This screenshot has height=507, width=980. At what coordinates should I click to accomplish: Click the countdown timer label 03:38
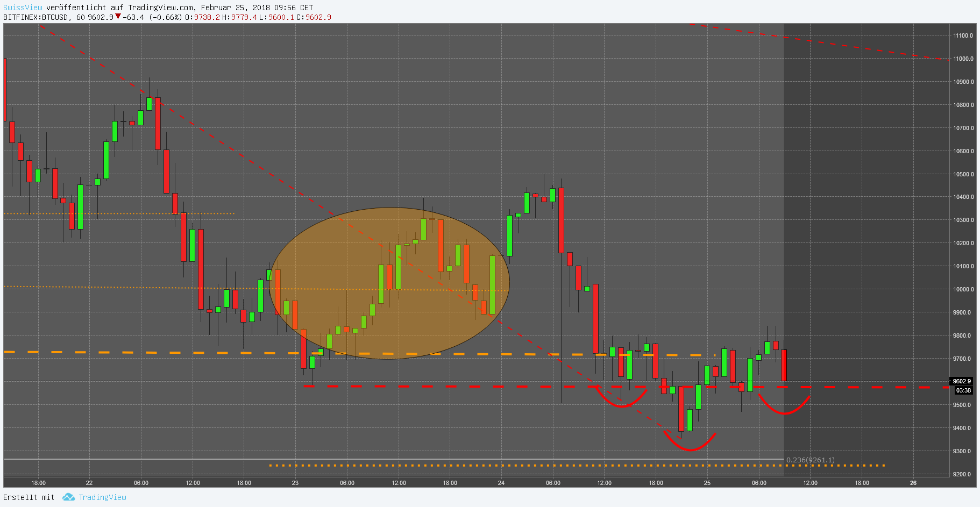[963, 390]
